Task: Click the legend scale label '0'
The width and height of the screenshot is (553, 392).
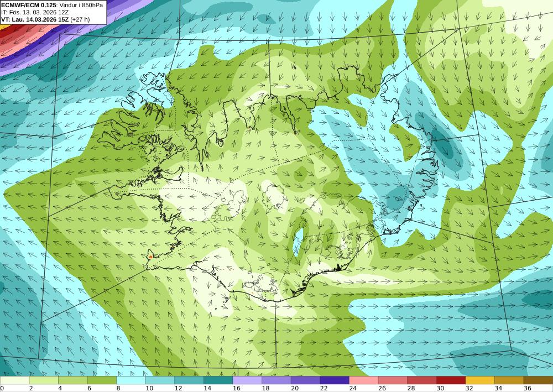Action: 2,388
